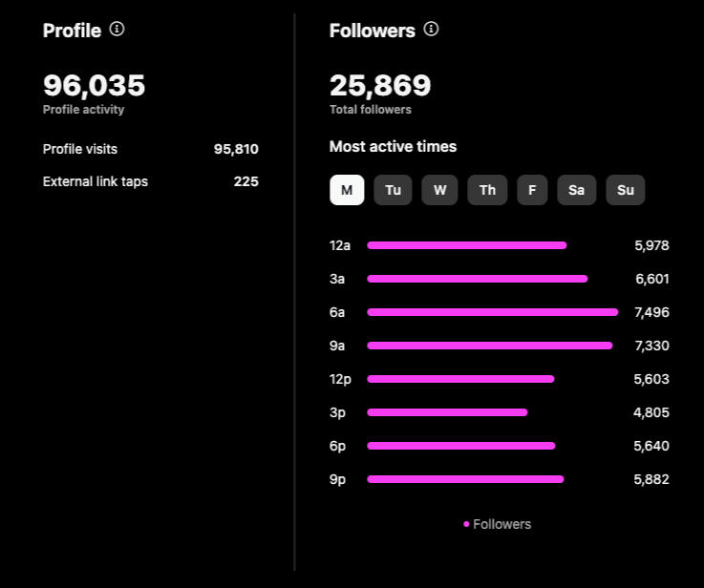Click the info icon next to Profile

117,30
